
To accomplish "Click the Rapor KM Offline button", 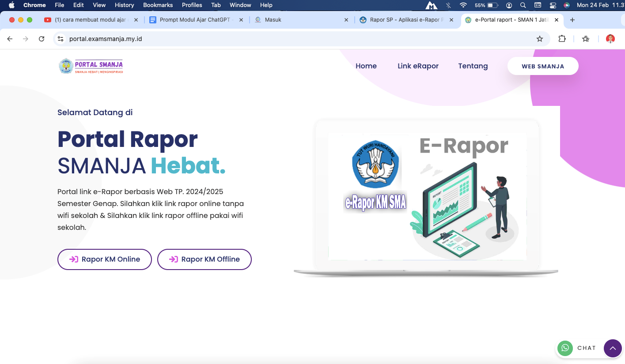I will [205, 259].
